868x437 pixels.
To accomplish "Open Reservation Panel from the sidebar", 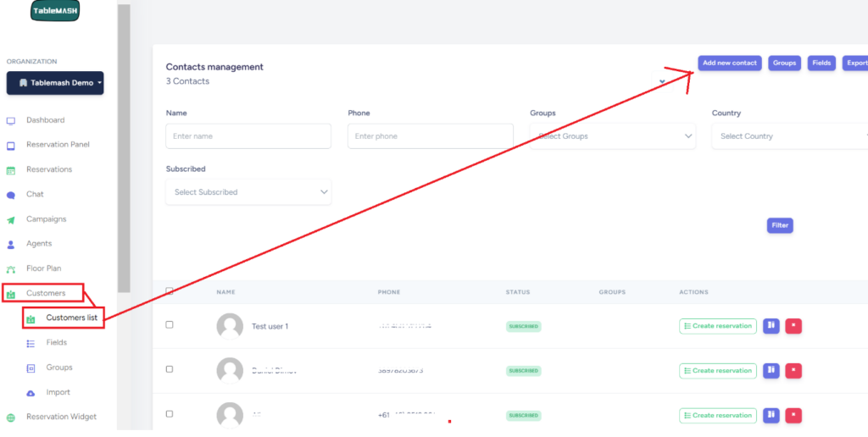I will click(x=57, y=145).
